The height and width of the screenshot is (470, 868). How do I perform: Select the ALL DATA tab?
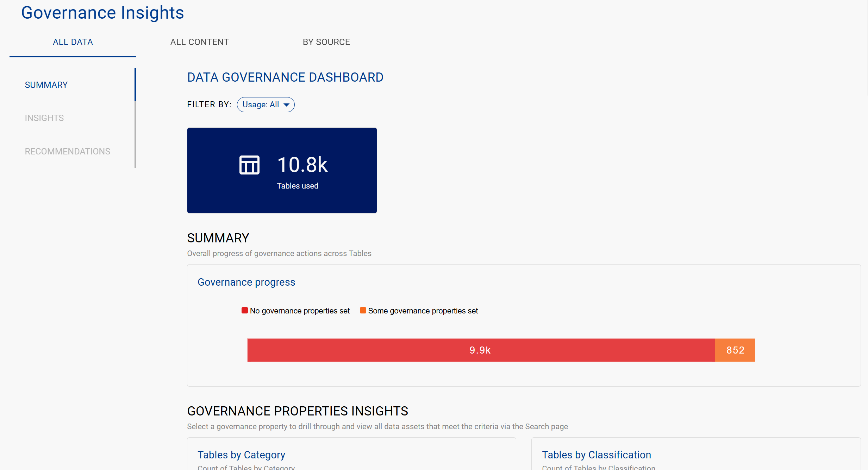coord(73,42)
